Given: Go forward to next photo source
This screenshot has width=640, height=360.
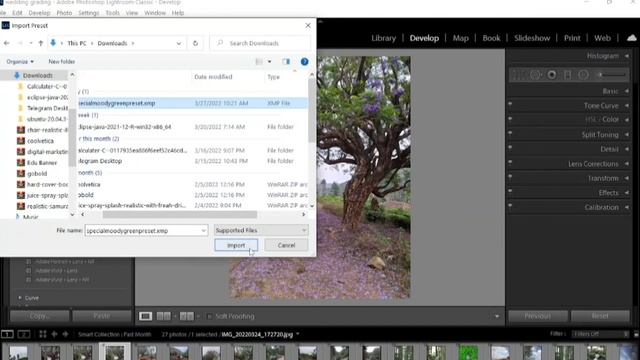Looking at the screenshot, I should coord(65,334).
